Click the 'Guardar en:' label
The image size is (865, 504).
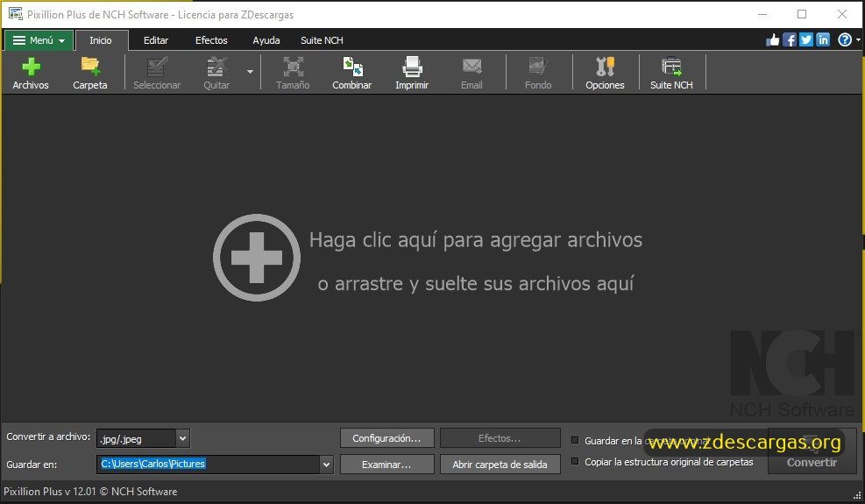coord(32,465)
